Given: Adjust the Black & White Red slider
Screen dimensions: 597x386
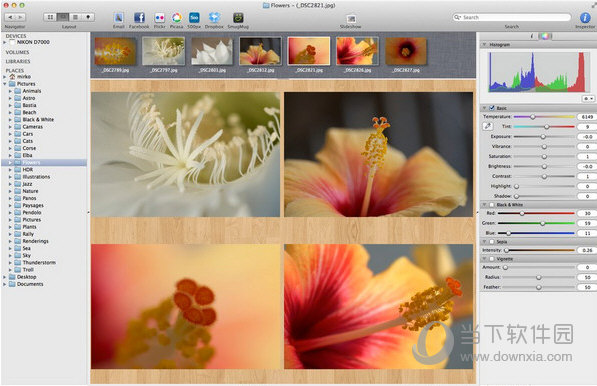Looking at the screenshot, I should [522, 213].
